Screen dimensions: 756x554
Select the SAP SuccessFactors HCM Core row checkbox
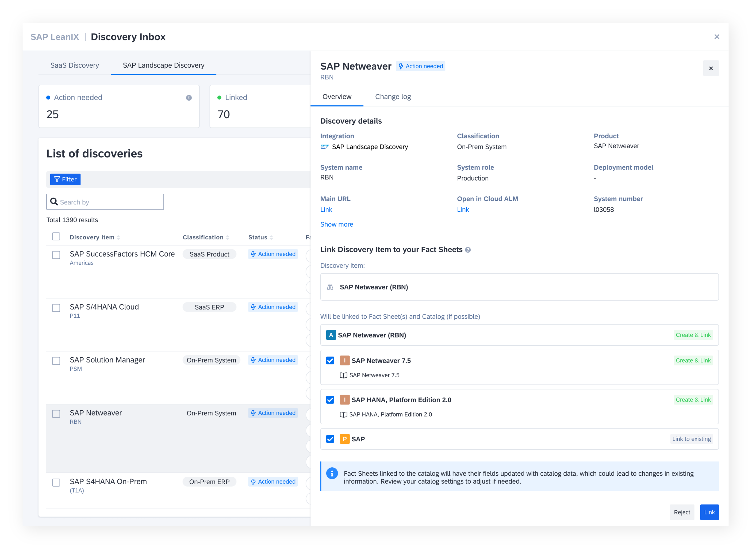click(x=56, y=255)
